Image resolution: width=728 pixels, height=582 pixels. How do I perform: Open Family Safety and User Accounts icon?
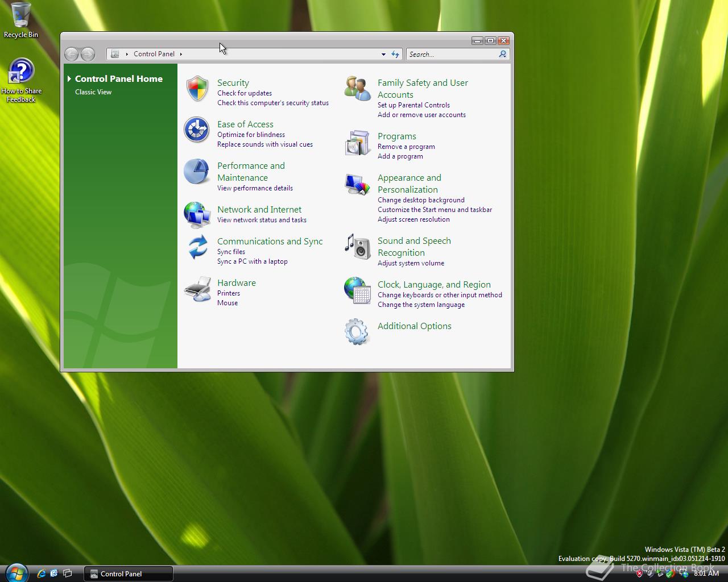pos(357,89)
